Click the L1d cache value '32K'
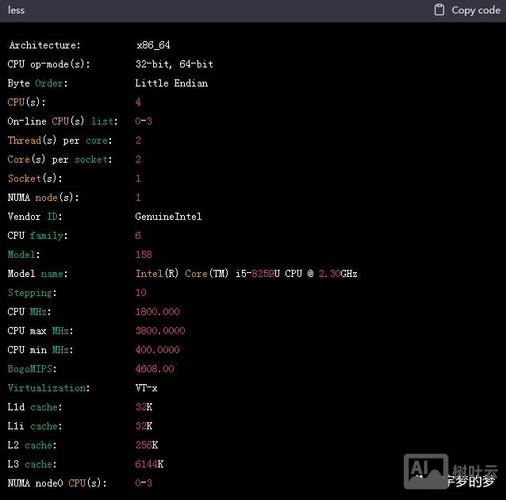Image resolution: width=506 pixels, height=500 pixels. coord(144,407)
